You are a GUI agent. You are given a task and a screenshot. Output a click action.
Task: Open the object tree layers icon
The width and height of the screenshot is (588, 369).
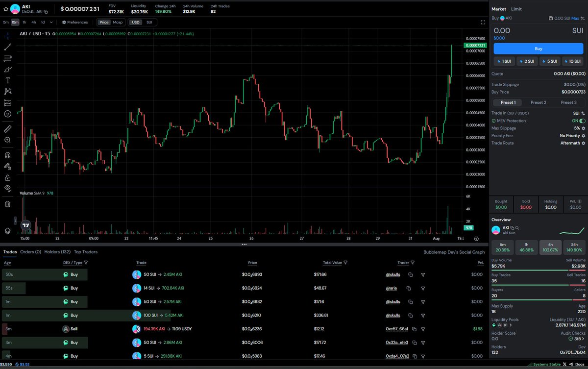(7, 231)
